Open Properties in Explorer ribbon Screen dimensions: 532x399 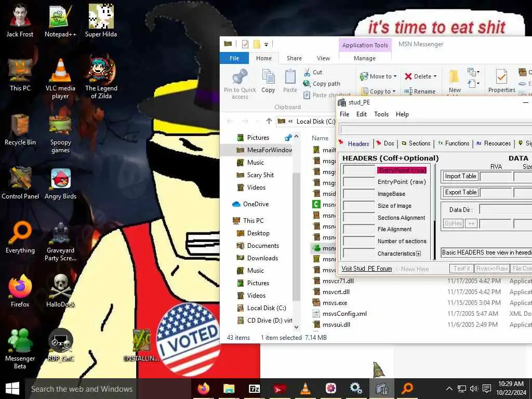click(501, 81)
